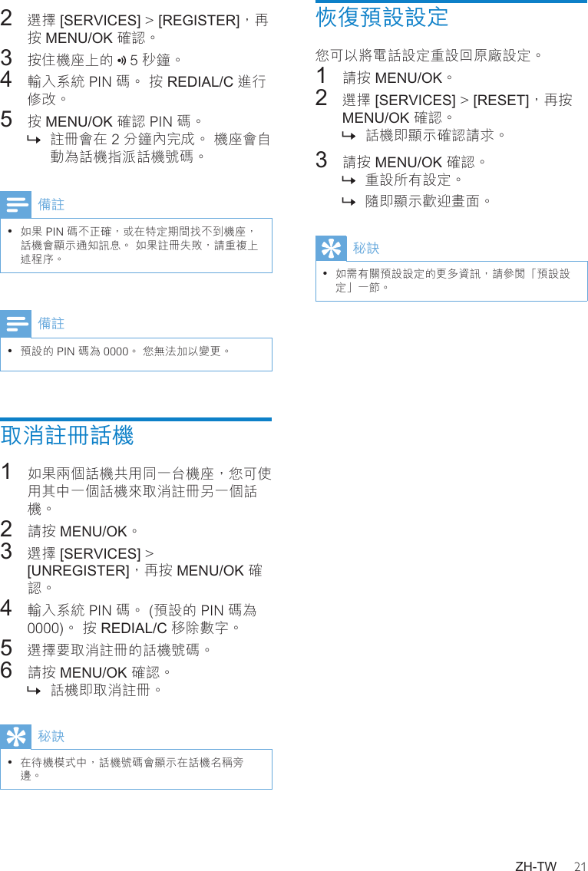Click the note icon above the incorrect PIN note
The width and height of the screenshot is (588, 871).
[15, 204]
